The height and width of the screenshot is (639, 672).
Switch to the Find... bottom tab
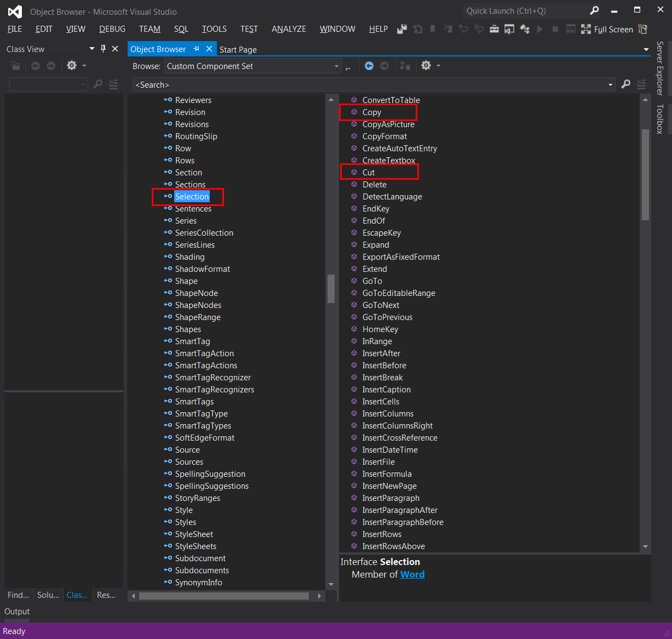[18, 595]
